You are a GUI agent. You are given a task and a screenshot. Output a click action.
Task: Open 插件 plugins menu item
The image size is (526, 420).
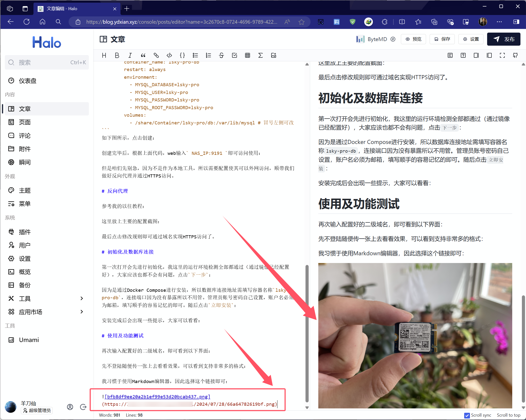(47, 232)
